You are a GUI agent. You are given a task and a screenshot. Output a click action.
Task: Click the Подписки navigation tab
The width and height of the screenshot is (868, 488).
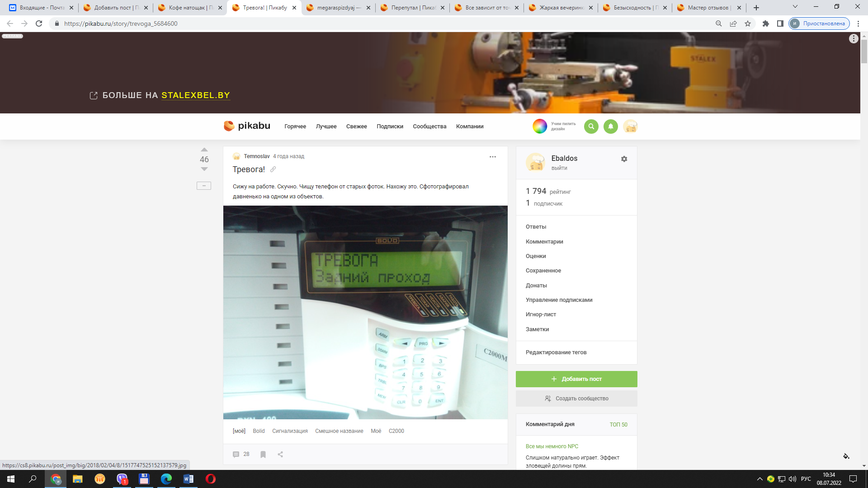tap(389, 127)
